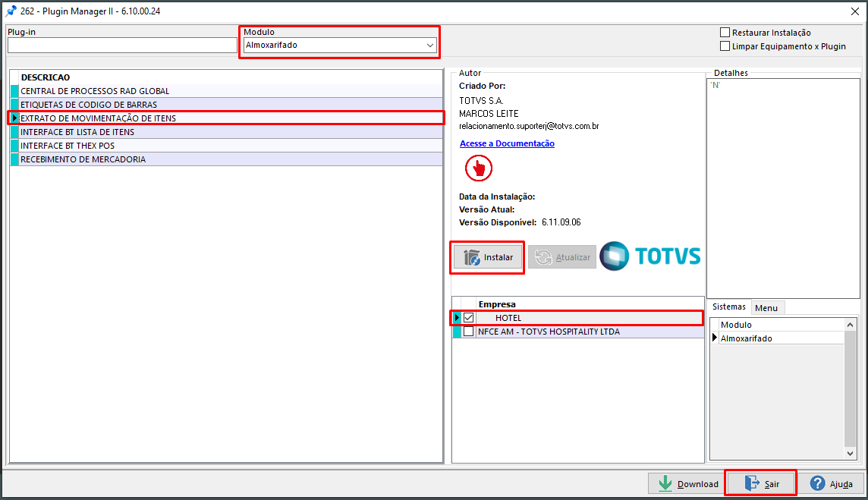Click the TOTVS logo

click(x=650, y=256)
